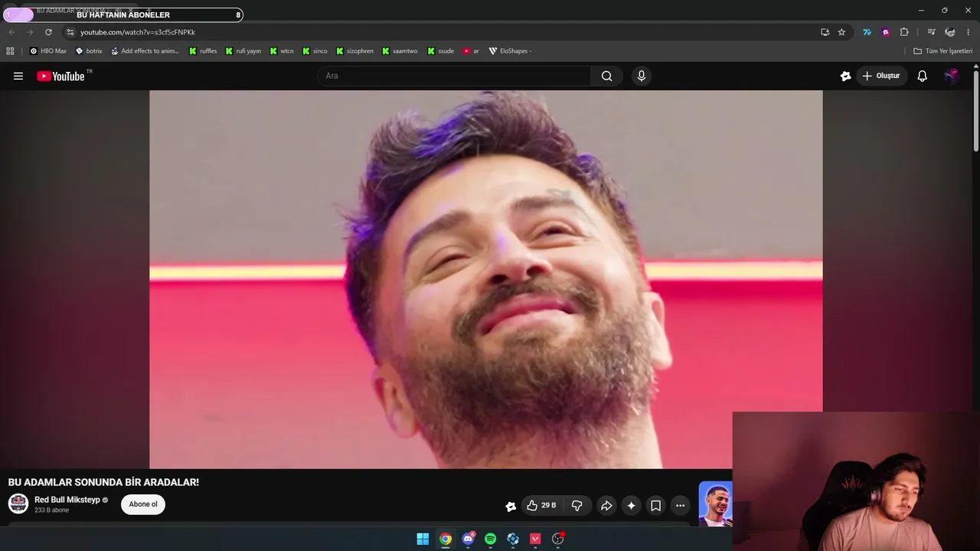Open the sizophren bookmark
Screen dimensions: 980x551
[x=354, y=51]
